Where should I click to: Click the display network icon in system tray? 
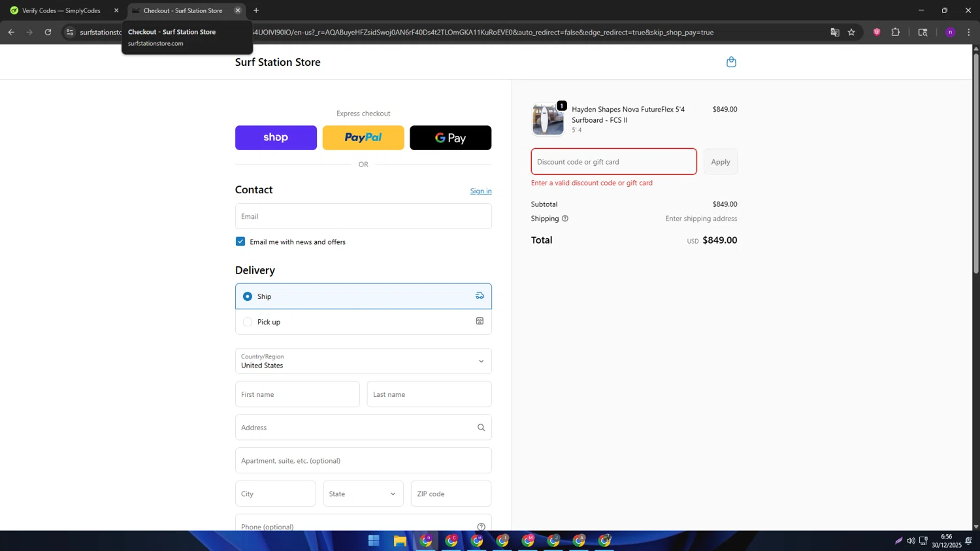point(923,541)
